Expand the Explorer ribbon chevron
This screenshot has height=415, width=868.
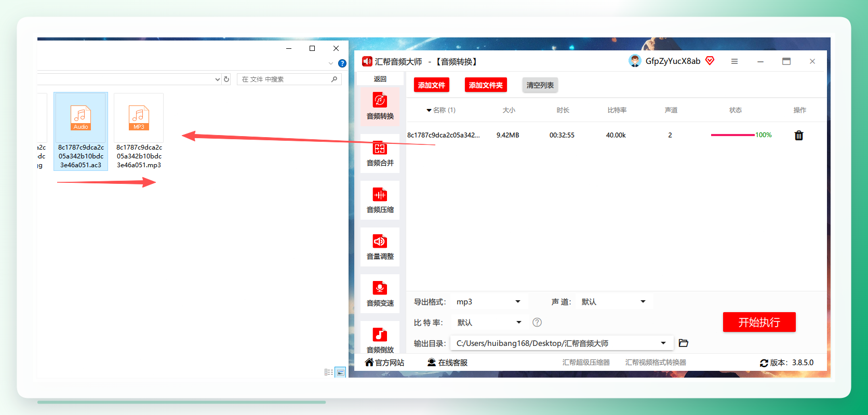pyautogui.click(x=331, y=63)
